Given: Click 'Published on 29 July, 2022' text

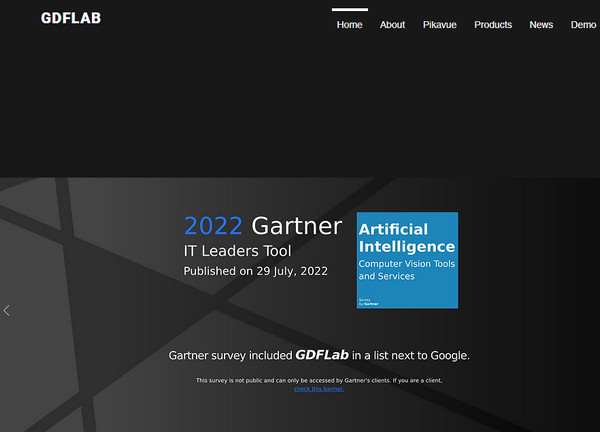Looking at the screenshot, I should click(x=256, y=271).
